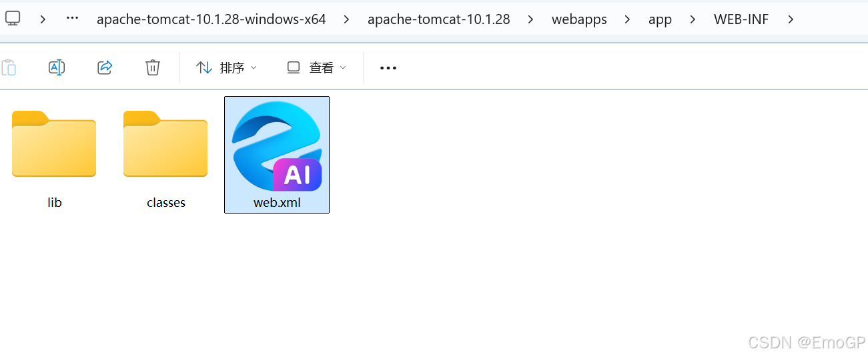868x357 pixels.
Task: Open the 查看 view dropdown
Action: (x=317, y=67)
